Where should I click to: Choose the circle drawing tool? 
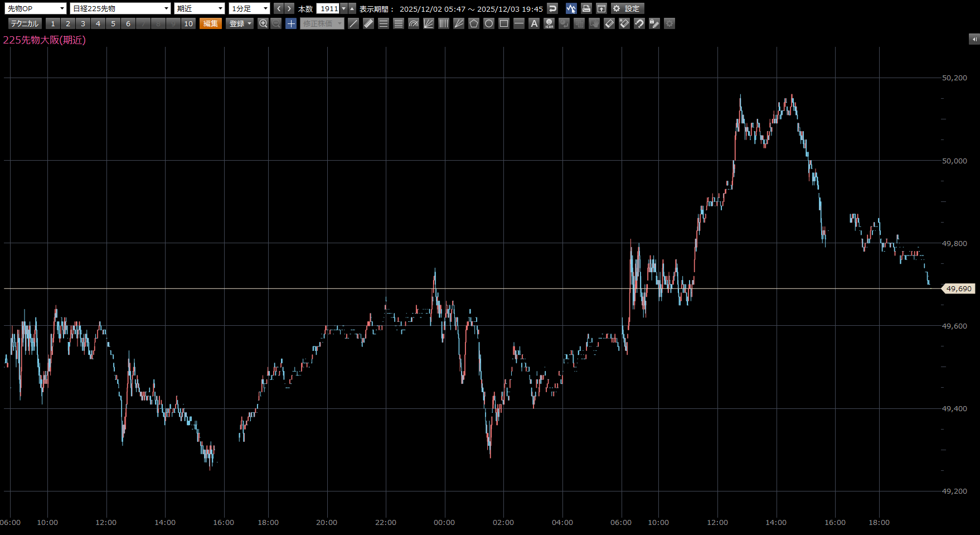pyautogui.click(x=489, y=23)
